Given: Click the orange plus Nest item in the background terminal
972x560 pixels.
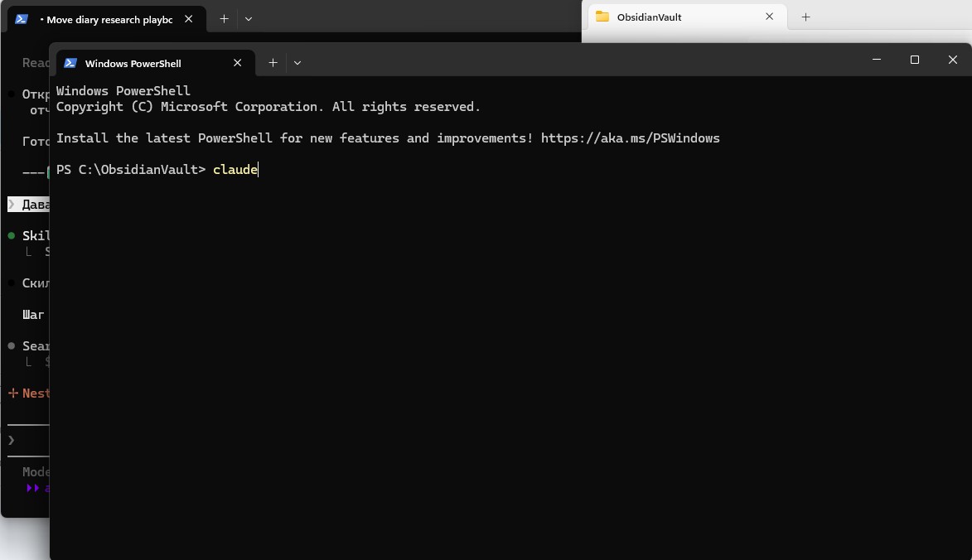Looking at the screenshot, I should pyautogui.click(x=28, y=393).
